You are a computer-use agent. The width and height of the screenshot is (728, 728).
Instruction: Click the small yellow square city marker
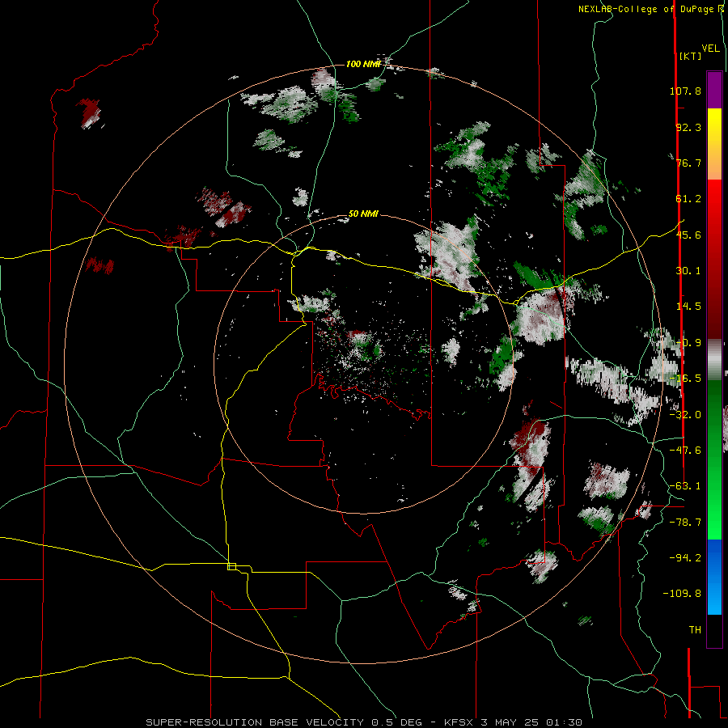231,566
